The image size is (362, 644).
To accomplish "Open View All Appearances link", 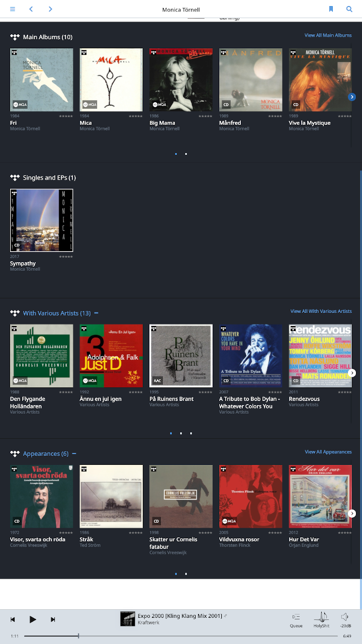I will click(328, 452).
